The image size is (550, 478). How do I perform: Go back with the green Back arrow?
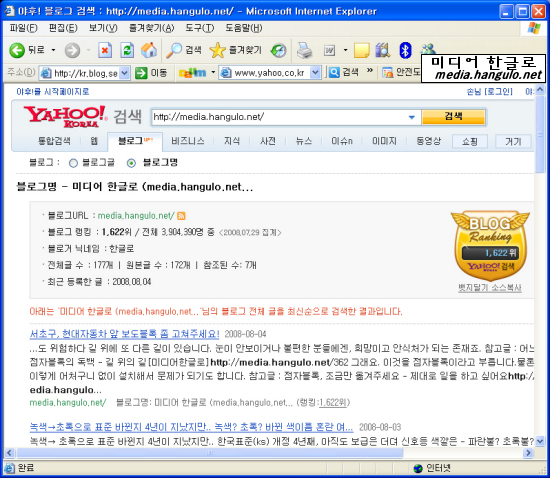pos(17,51)
